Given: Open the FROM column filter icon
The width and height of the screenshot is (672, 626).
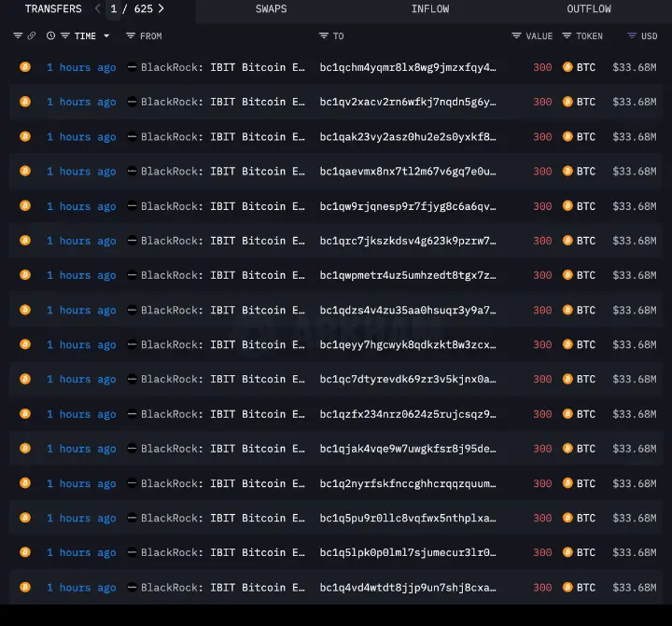Looking at the screenshot, I should coord(131,35).
